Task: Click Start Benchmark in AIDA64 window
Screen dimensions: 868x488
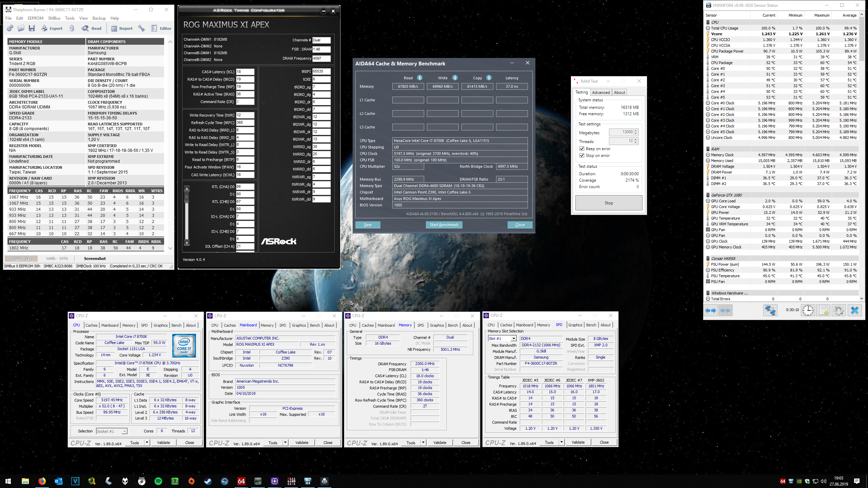Action: point(444,225)
